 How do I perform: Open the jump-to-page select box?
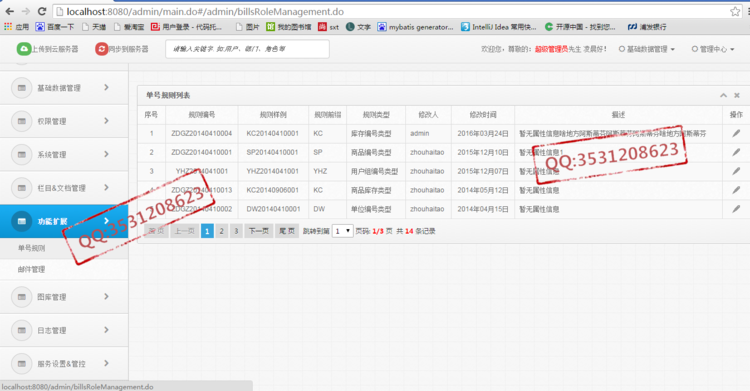[342, 231]
